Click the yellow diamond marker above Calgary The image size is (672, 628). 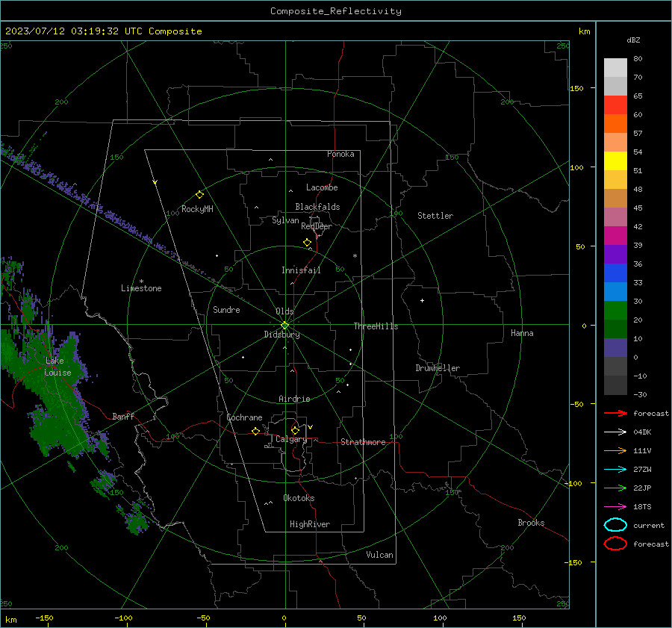click(x=295, y=430)
